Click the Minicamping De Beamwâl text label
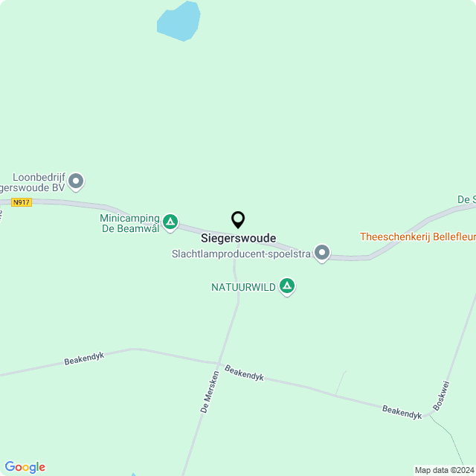476x476 pixels. tap(130, 223)
